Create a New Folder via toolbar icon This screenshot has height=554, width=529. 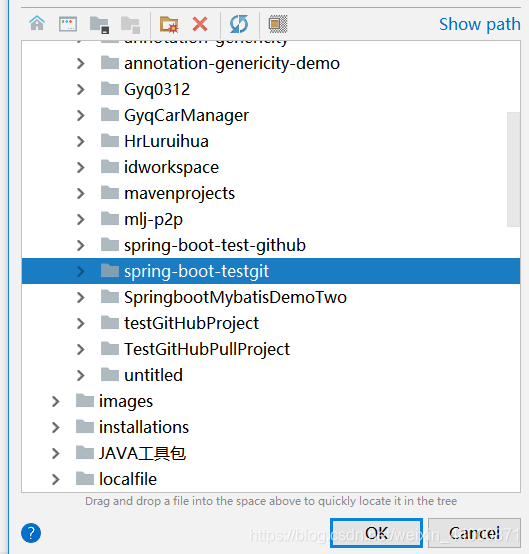[169, 24]
